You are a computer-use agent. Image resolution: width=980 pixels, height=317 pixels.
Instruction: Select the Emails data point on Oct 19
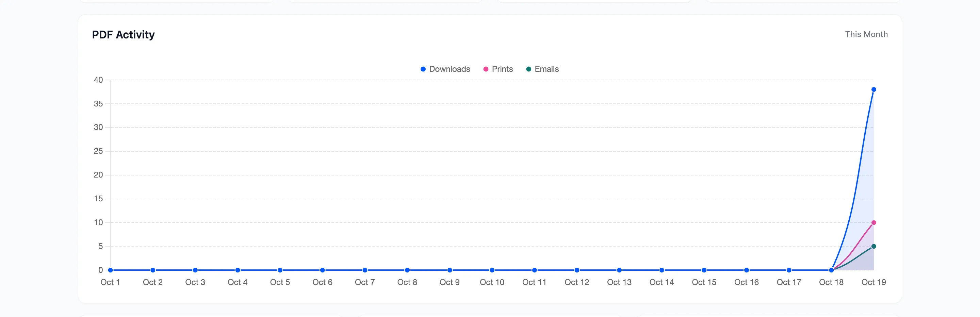pyautogui.click(x=873, y=246)
